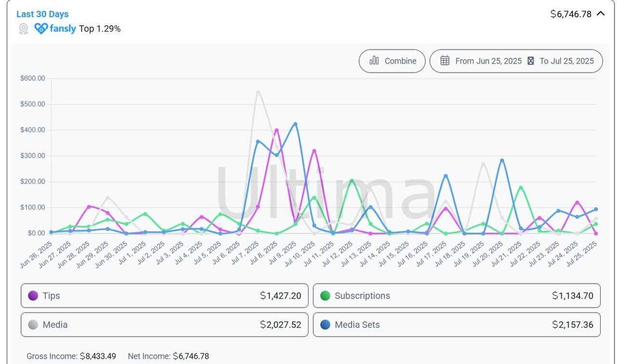
Task: Click the blue Media Sets color dot
Action: coord(325,325)
